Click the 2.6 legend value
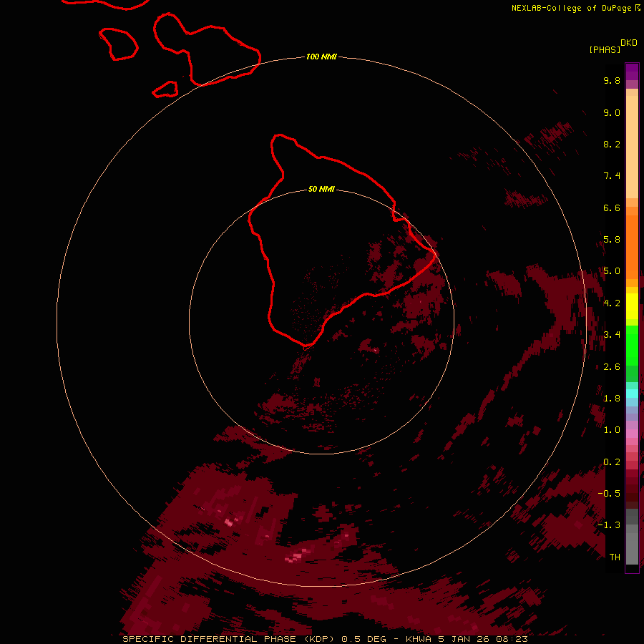 [612, 367]
